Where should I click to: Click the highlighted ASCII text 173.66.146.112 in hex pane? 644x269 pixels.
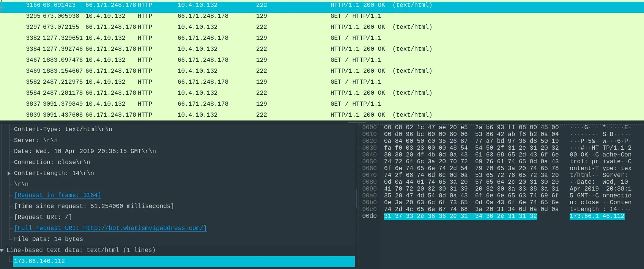[597, 216]
